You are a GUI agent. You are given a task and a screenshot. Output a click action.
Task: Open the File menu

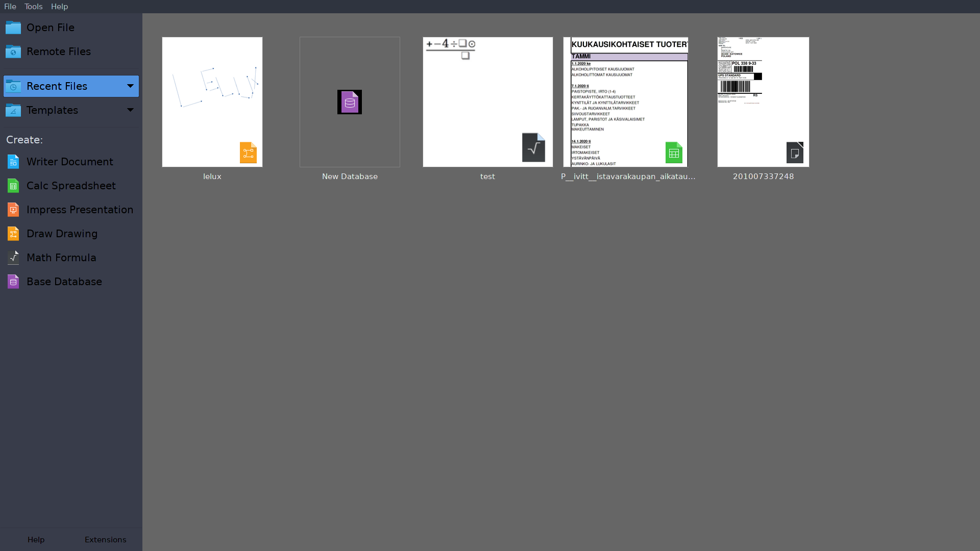click(10, 7)
